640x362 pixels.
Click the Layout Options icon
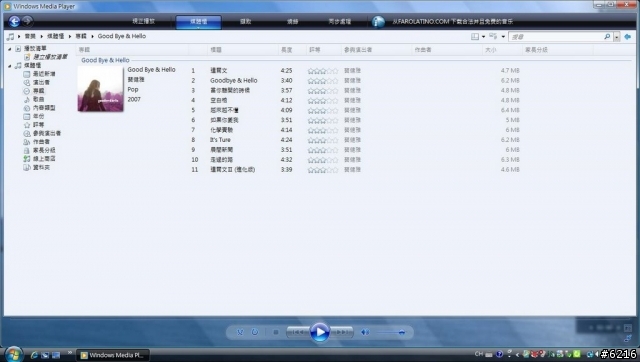[475, 37]
